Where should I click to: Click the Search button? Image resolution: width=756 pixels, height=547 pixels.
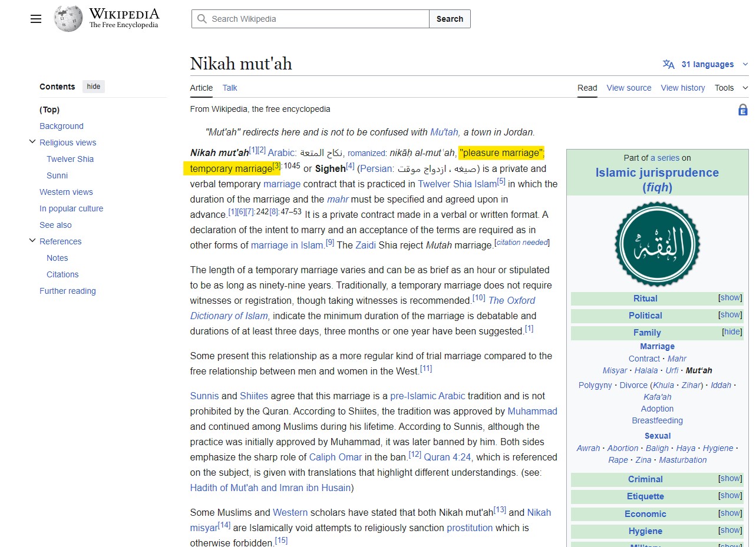pyautogui.click(x=450, y=19)
